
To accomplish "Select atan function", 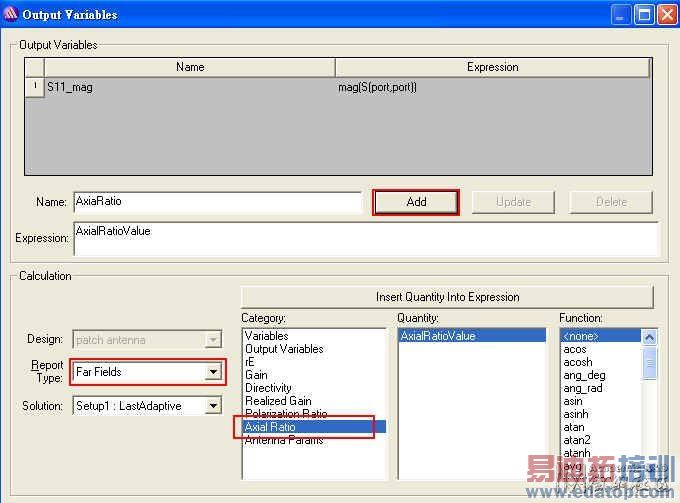I will tap(574, 427).
